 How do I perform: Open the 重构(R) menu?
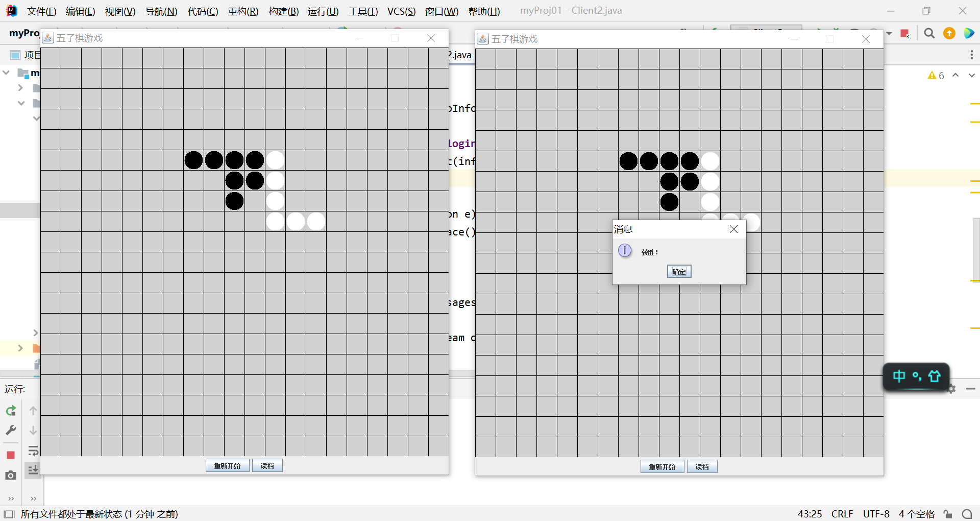pyautogui.click(x=243, y=11)
